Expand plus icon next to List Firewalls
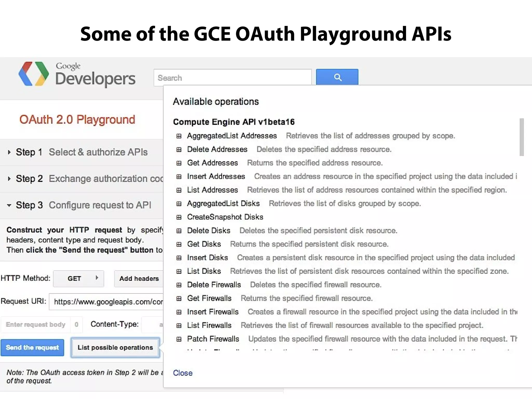Image resolution: width=532 pixels, height=399 pixels. 179,325
